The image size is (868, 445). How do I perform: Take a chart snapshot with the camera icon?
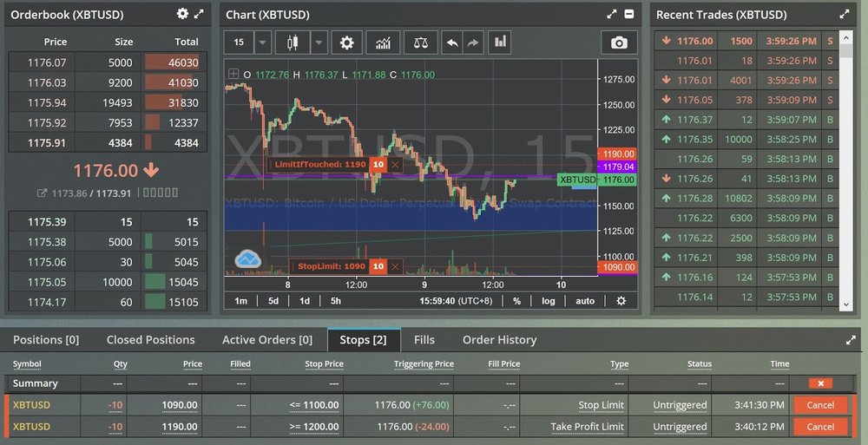[619, 43]
